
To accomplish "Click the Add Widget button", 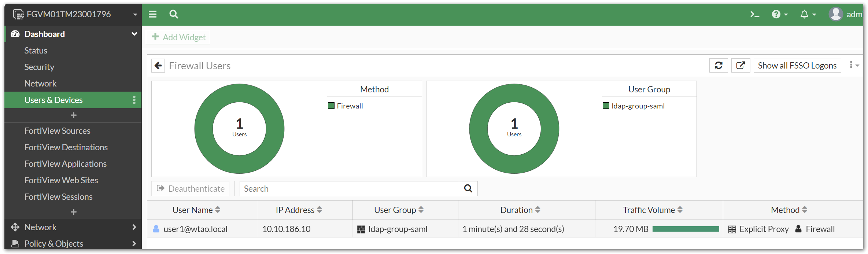I will coord(178,37).
